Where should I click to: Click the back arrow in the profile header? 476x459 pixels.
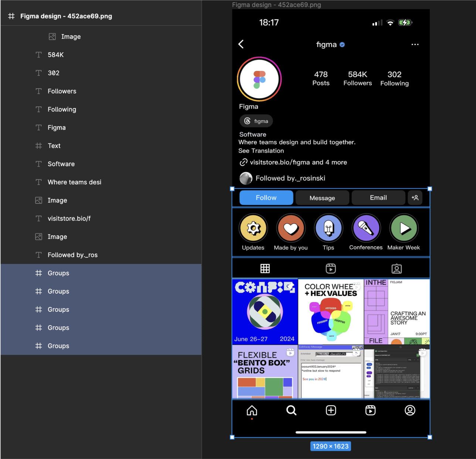point(241,44)
